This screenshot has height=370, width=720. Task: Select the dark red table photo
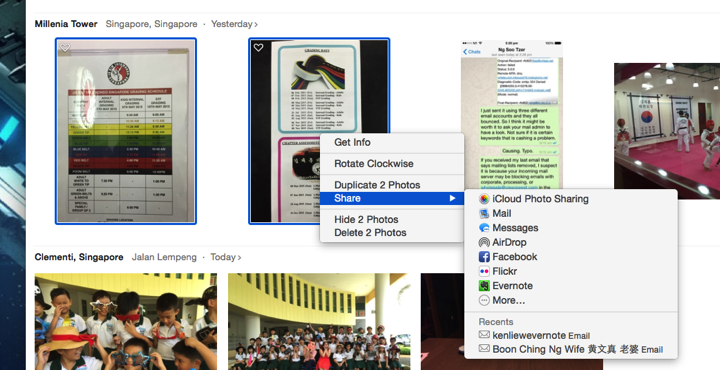[443, 321]
